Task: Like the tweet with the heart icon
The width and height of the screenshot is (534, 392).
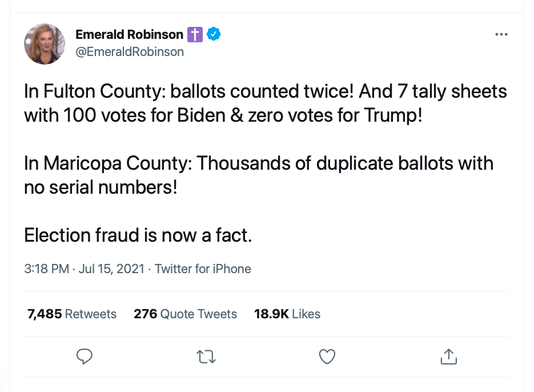Action: (x=327, y=357)
